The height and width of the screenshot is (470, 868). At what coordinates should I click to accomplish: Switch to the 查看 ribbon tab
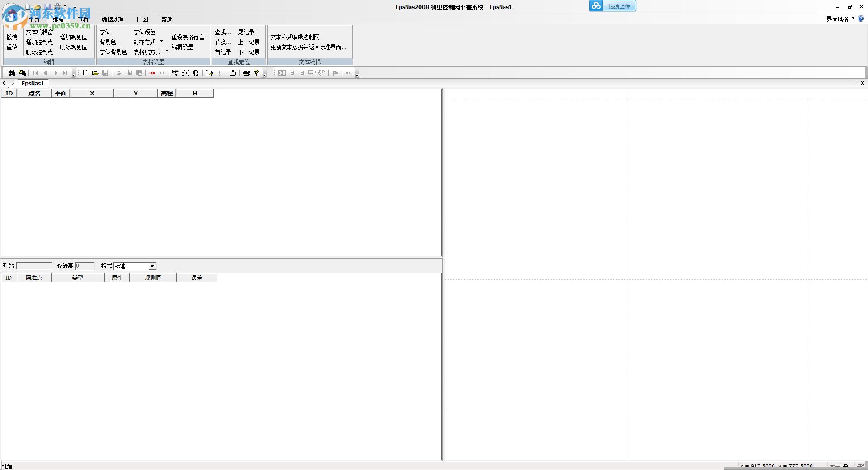pos(83,19)
